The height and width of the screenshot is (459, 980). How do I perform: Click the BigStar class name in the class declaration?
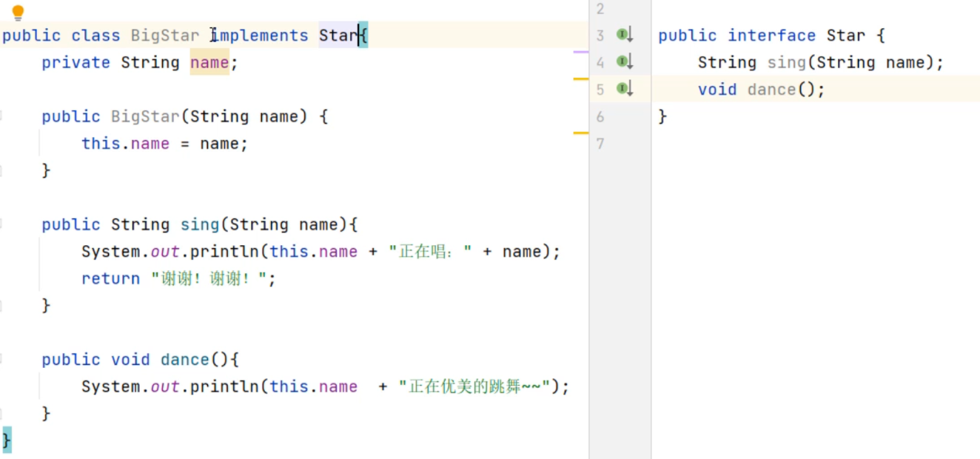point(165,36)
